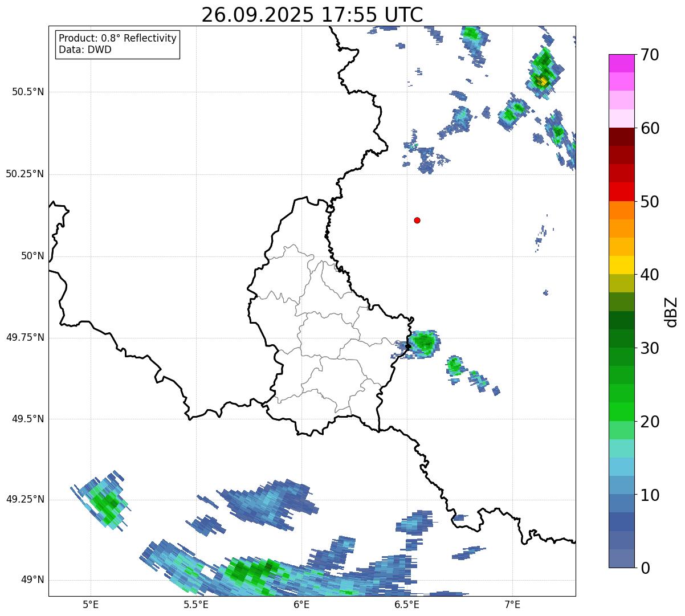Click the colorbar tick label "50"

click(650, 202)
